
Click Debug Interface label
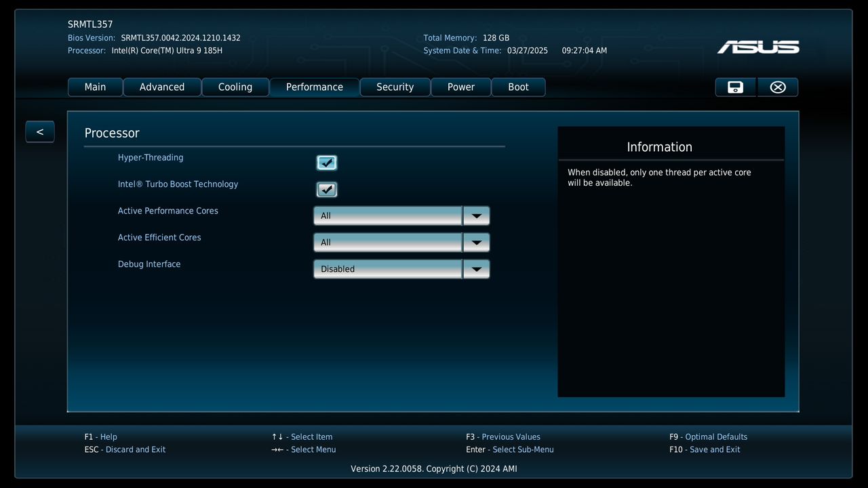[149, 264]
